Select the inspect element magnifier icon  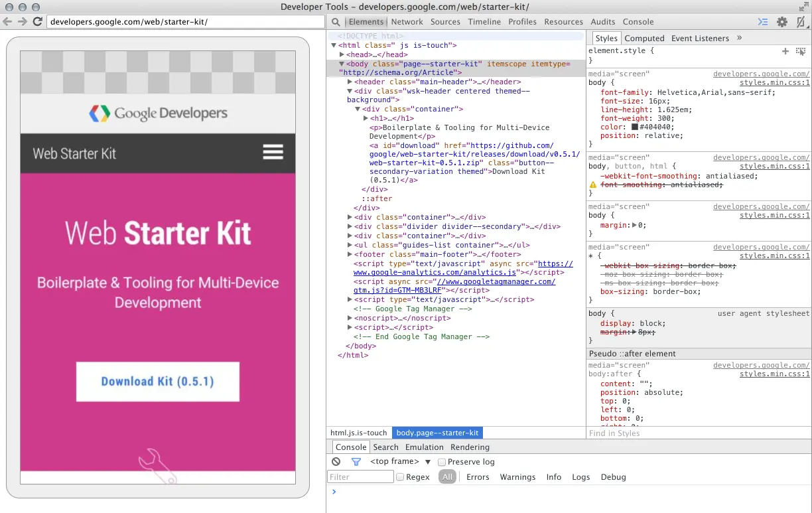click(334, 21)
